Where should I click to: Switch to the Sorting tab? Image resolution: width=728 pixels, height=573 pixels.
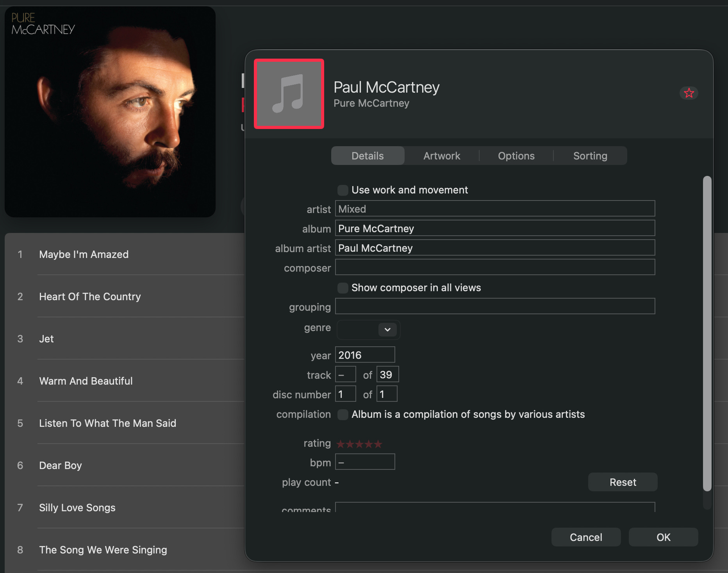590,156
